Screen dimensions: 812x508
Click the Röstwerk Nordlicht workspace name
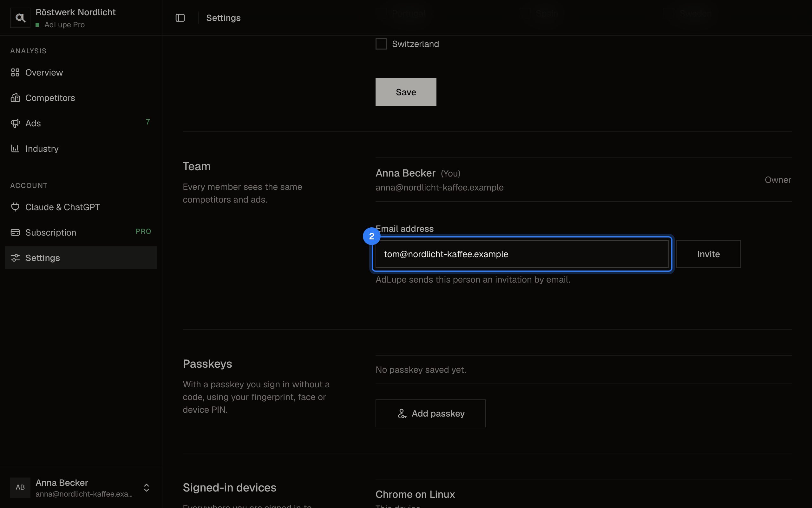click(75, 12)
